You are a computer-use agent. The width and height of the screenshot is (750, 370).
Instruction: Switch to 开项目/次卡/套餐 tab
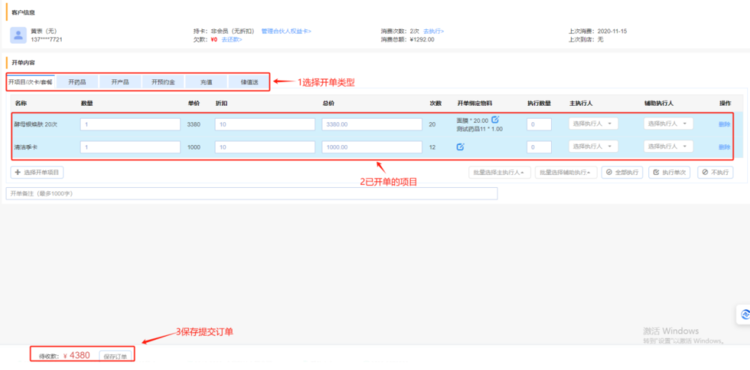(x=31, y=82)
